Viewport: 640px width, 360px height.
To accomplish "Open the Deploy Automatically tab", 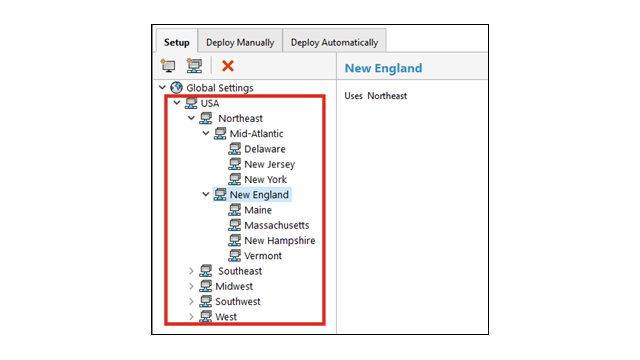I will coord(334,42).
